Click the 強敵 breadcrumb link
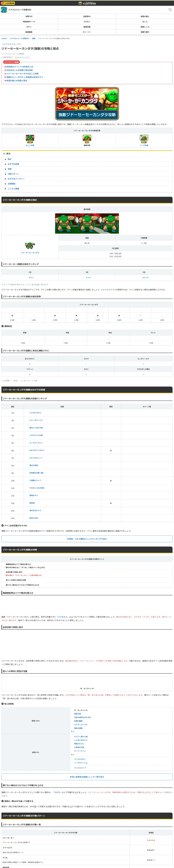Image resolution: width=174 pixels, height=868 pixels. [33, 38]
